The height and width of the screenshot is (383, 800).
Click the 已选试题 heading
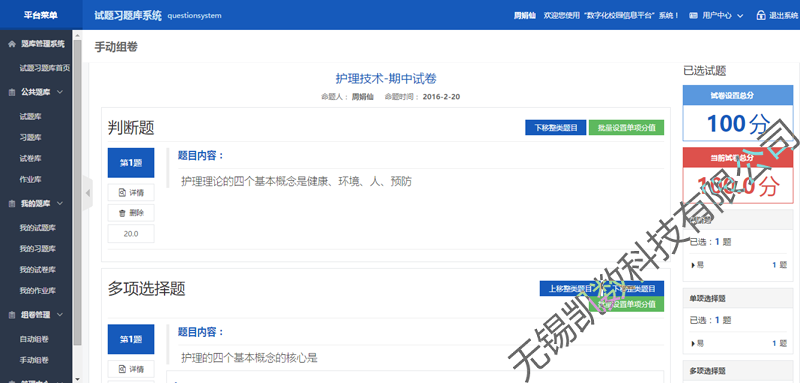[705, 71]
